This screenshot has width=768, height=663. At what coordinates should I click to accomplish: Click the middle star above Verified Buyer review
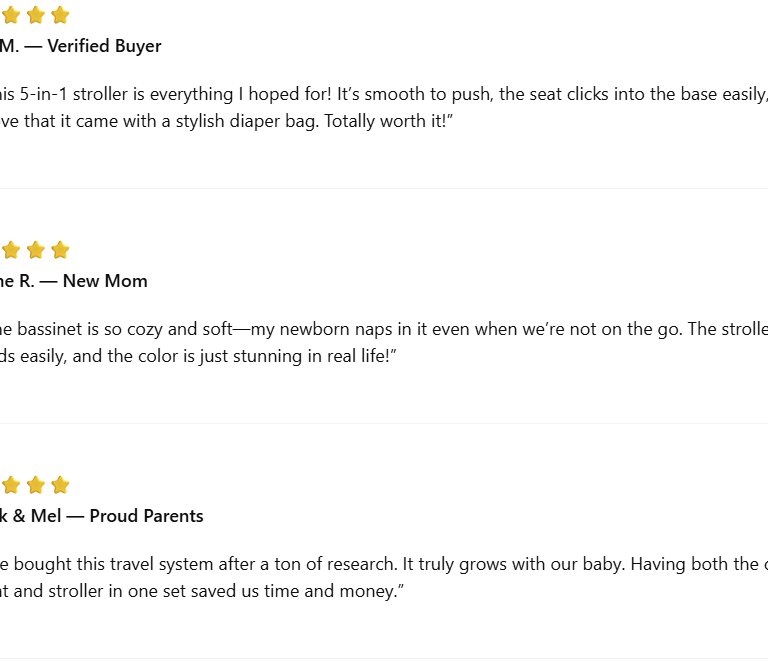(36, 15)
